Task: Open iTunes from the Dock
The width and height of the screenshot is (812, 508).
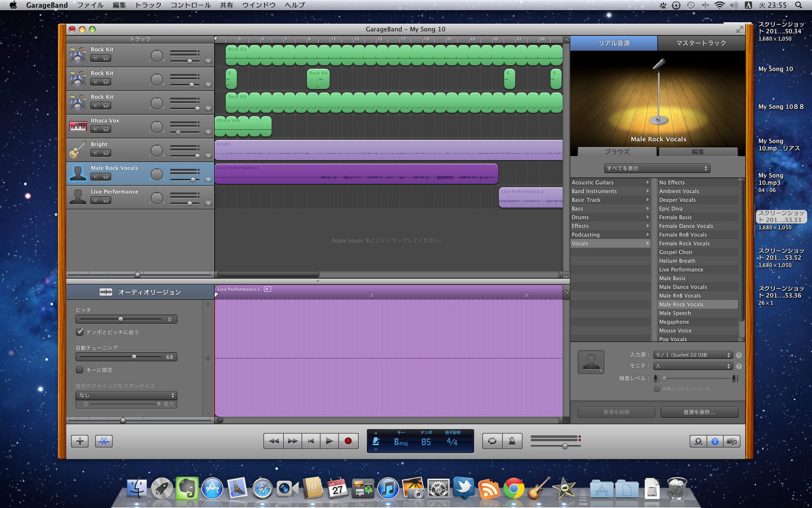Action: click(x=388, y=489)
